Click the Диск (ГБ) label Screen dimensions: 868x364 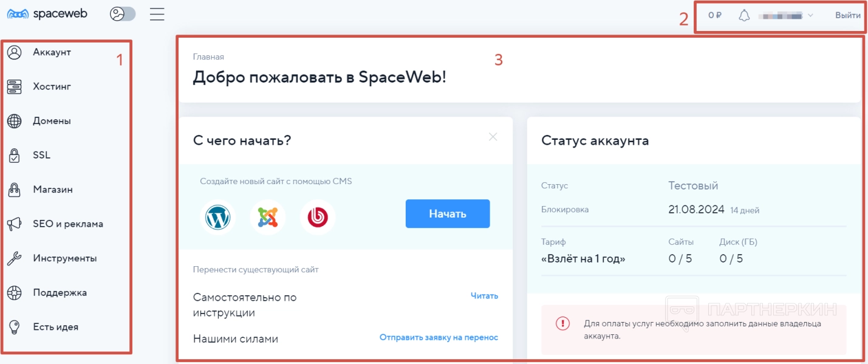[x=738, y=242]
